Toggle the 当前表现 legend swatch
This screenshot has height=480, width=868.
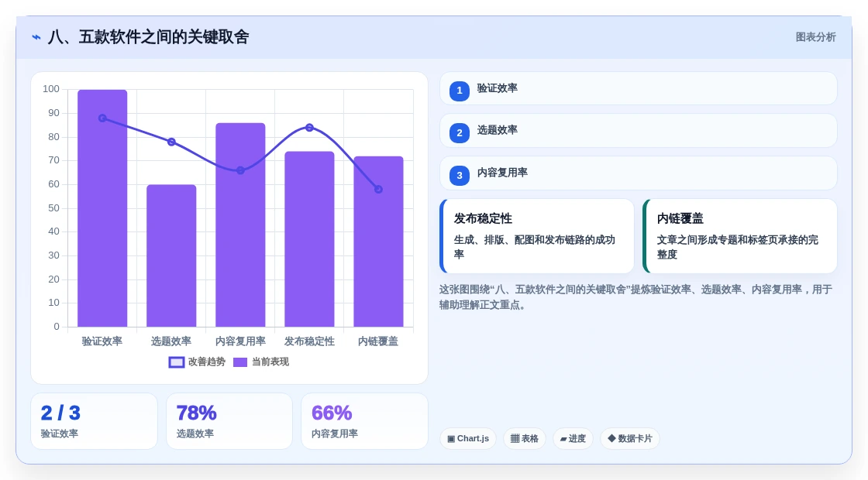click(x=240, y=362)
